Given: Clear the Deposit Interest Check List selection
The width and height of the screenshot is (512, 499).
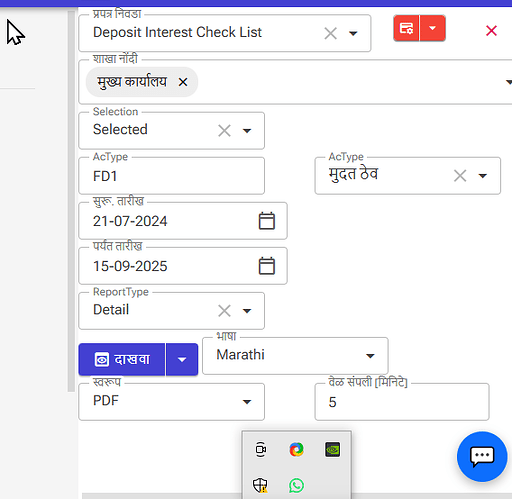Looking at the screenshot, I should [x=330, y=33].
